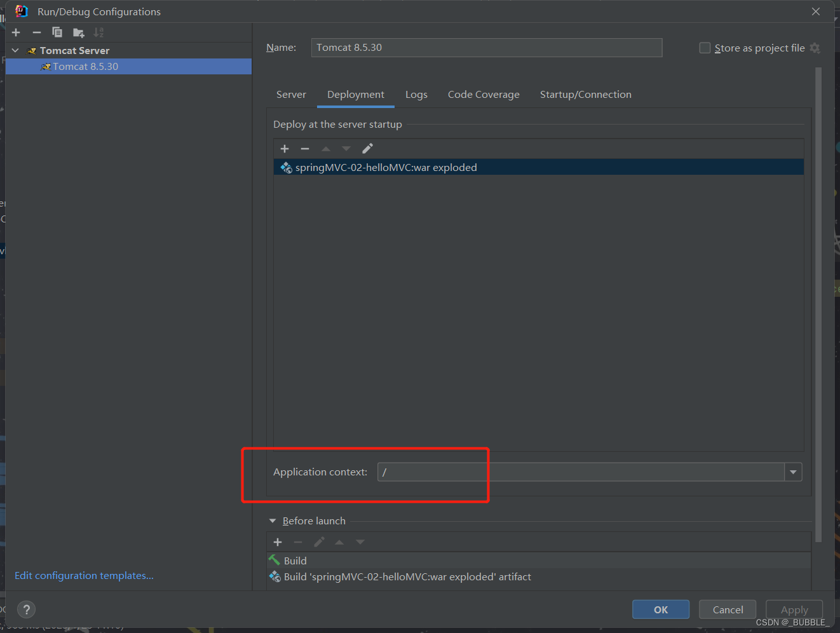Confirm with the OK button
Screen dimensions: 840x633
tap(661, 609)
